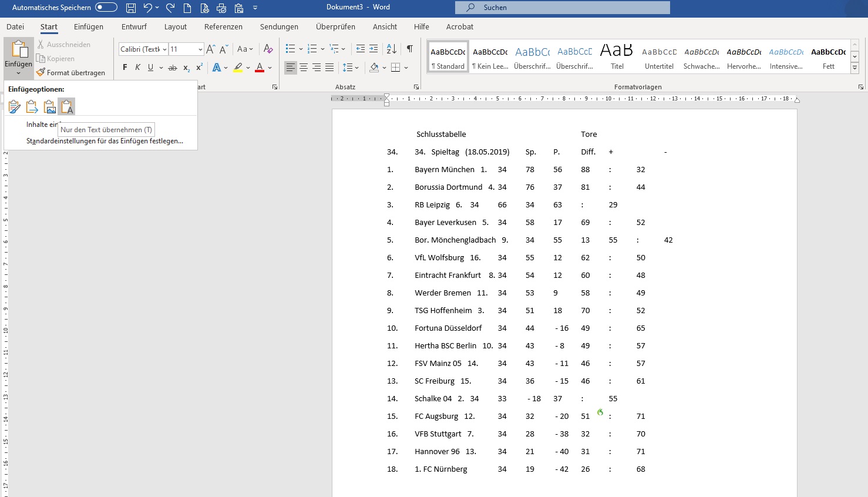Click the Format übertragen painter

tap(70, 73)
